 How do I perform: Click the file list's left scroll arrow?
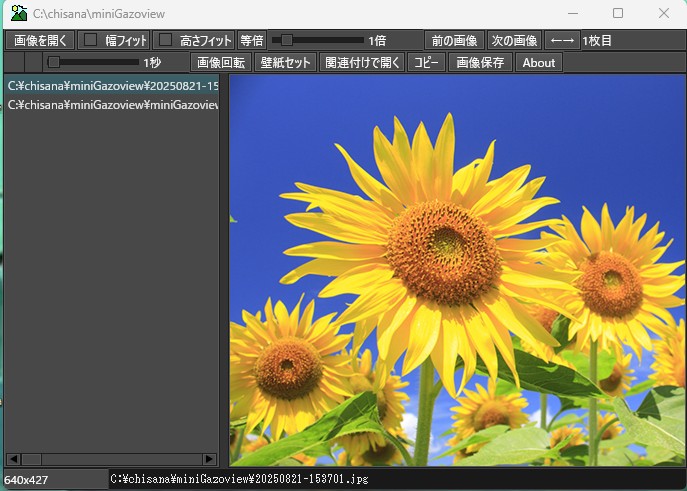(x=11, y=459)
